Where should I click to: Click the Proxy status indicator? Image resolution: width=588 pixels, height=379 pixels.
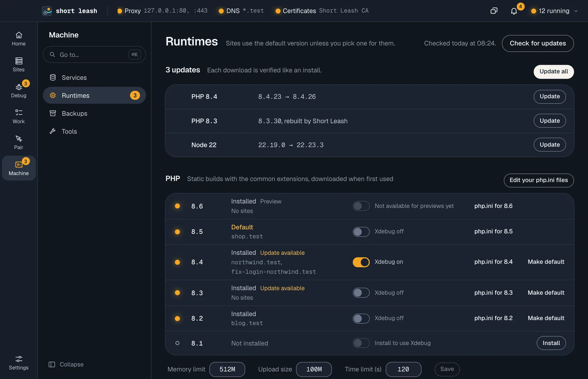tap(162, 11)
